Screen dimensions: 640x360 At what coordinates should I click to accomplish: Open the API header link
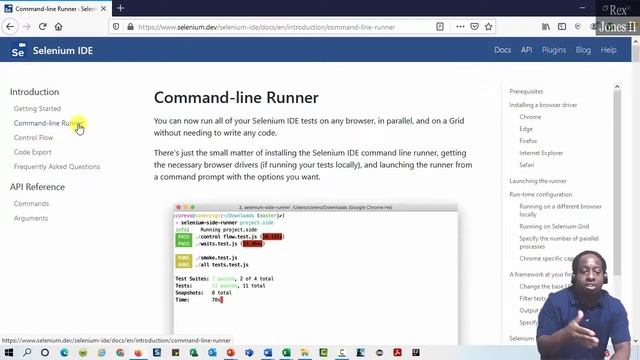click(x=527, y=50)
